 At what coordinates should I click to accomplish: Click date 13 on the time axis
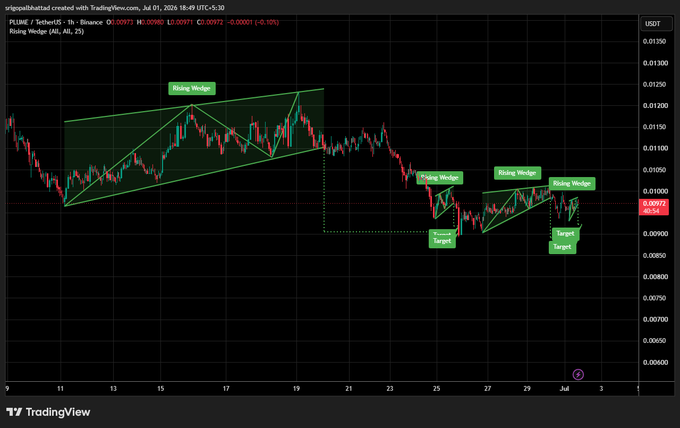click(x=113, y=389)
